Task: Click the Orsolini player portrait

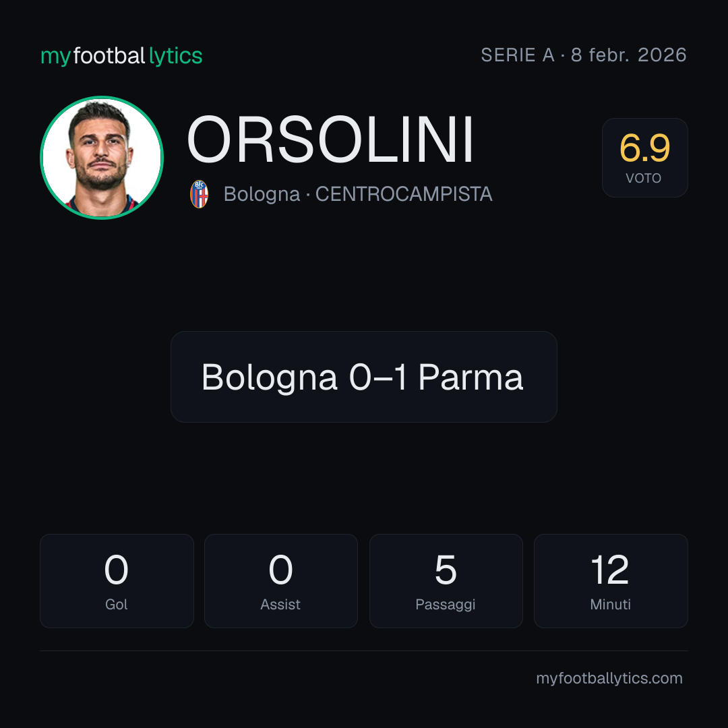Action: [102, 157]
